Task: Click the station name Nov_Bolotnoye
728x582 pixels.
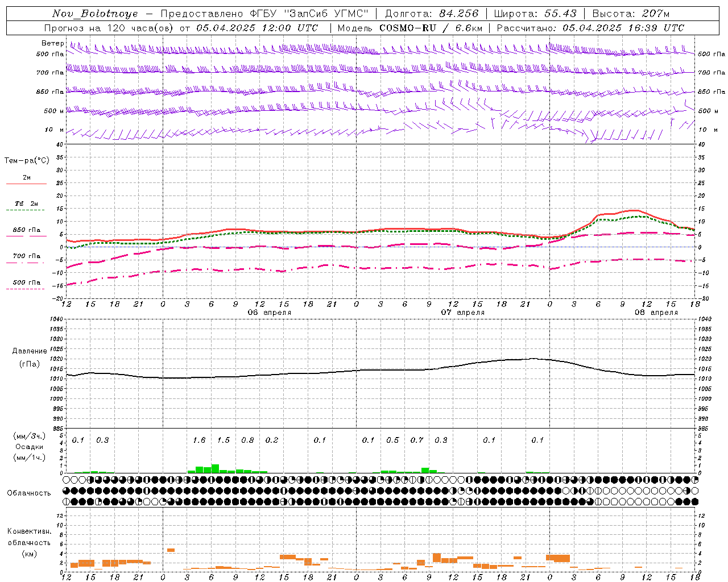Action: 95,14
